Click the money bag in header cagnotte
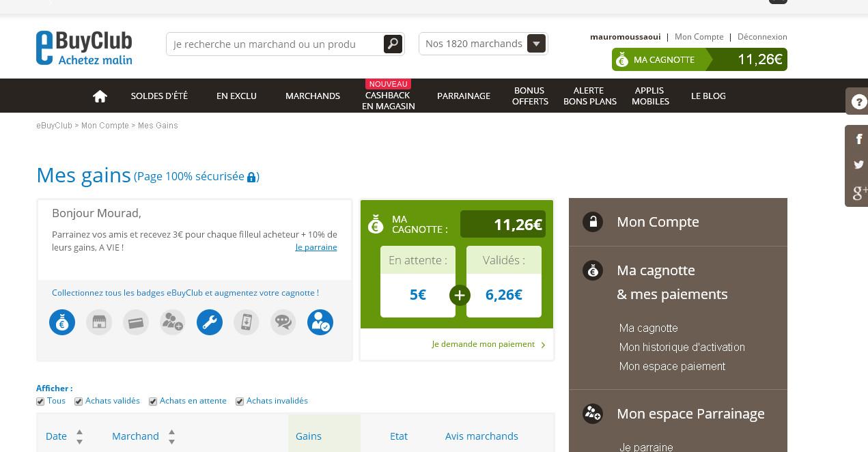Screen dimensions: 868x452 621,60
